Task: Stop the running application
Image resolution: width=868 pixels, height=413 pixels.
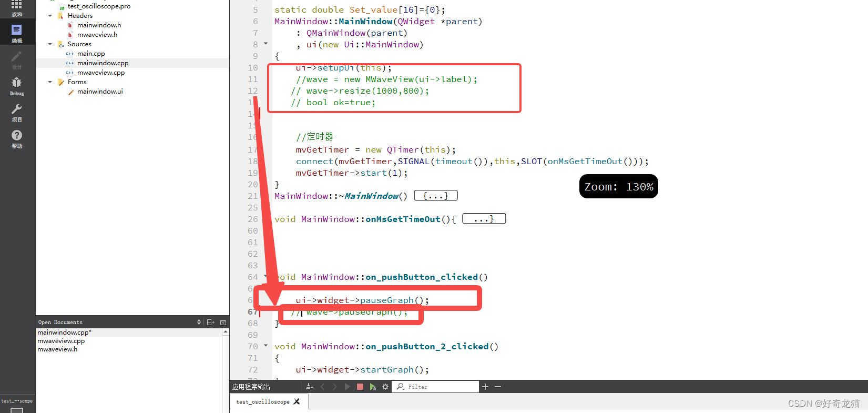Action: coord(360,387)
